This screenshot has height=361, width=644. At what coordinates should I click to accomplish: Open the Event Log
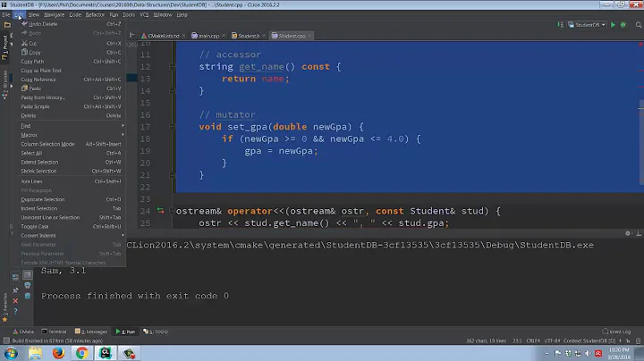pyautogui.click(x=616, y=332)
